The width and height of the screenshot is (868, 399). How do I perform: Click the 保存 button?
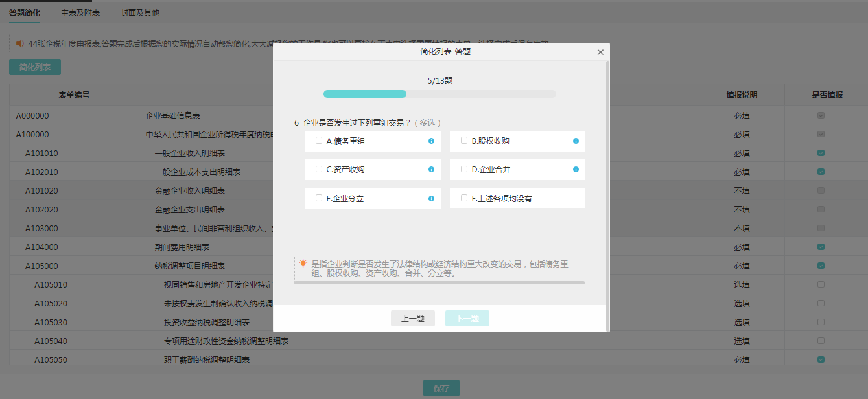pyautogui.click(x=441, y=388)
